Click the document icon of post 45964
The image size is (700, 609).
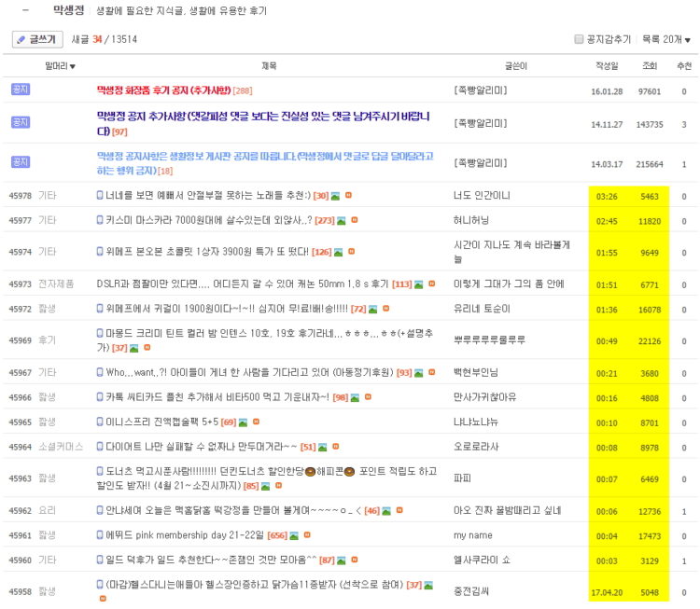coord(100,446)
